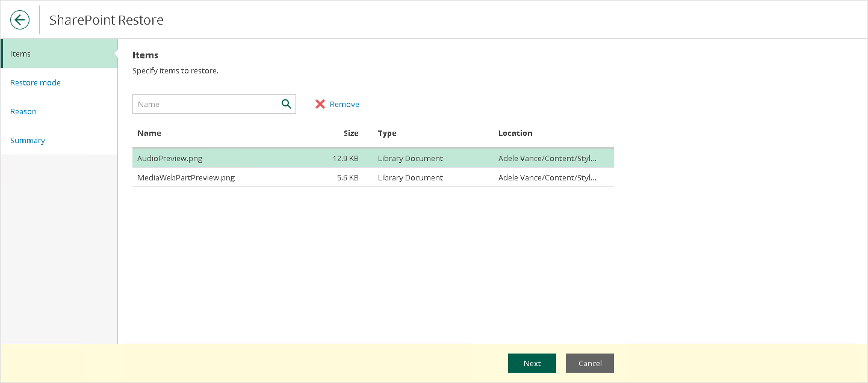
Task: Click the 5.6 KB size cell
Action: 347,177
